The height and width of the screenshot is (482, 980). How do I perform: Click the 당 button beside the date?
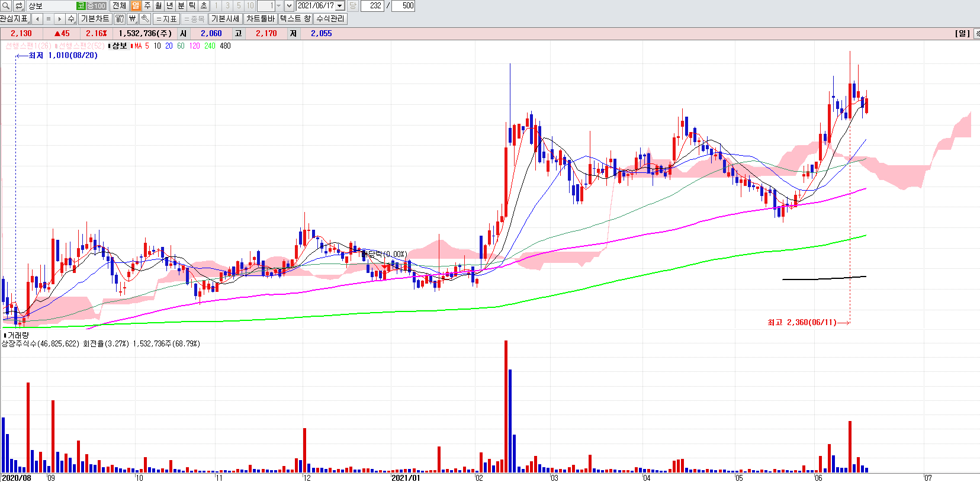pos(353,5)
